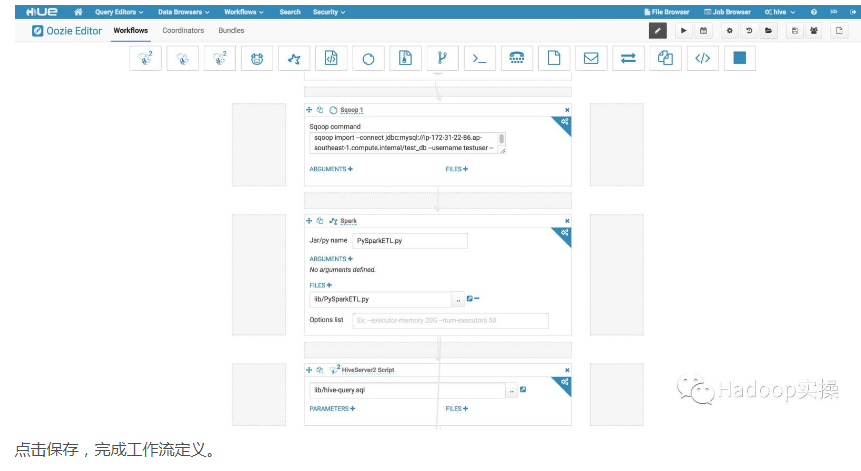Open HiveServer2 Script node properties corner
Screen dimensions: 861x471
point(564,383)
